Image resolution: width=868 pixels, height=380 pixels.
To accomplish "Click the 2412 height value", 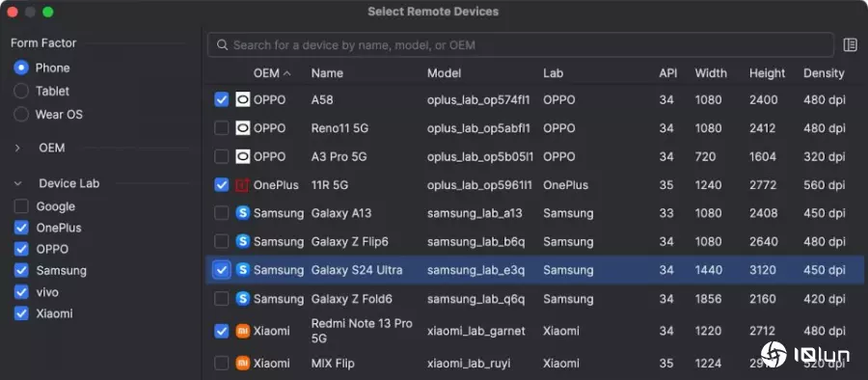I will pos(764,128).
